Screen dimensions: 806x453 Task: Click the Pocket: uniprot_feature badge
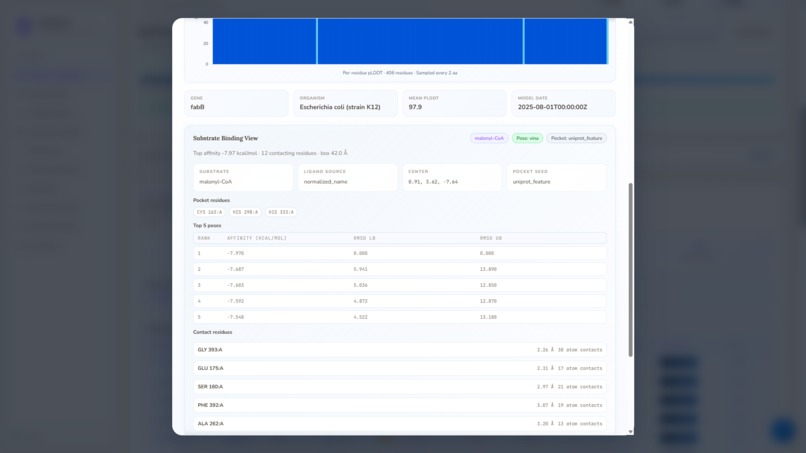coord(576,138)
